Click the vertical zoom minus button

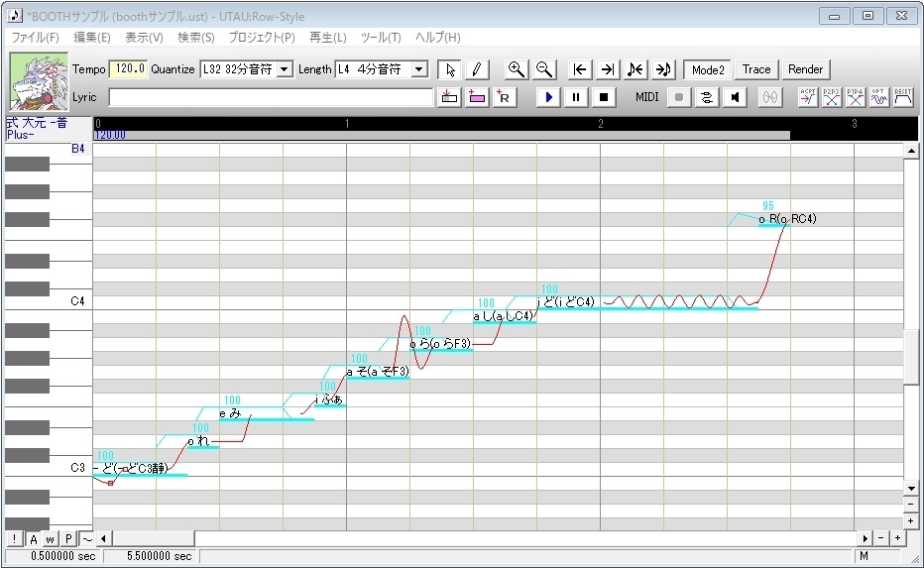pyautogui.click(x=911, y=505)
